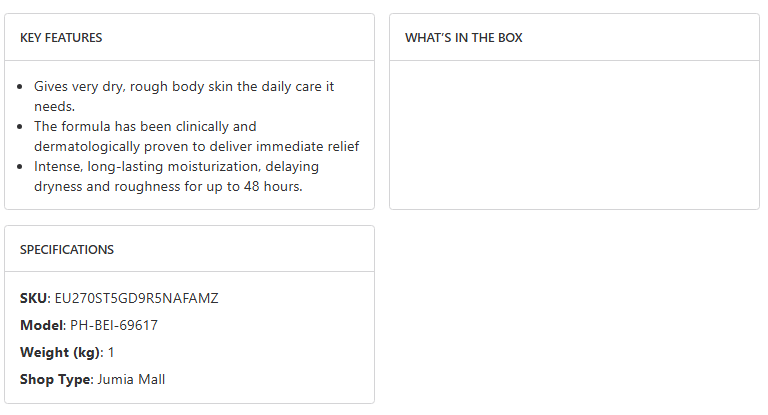768x415 pixels.
Task: Click the bullet marker before 'The formula'
Action: 23,127
